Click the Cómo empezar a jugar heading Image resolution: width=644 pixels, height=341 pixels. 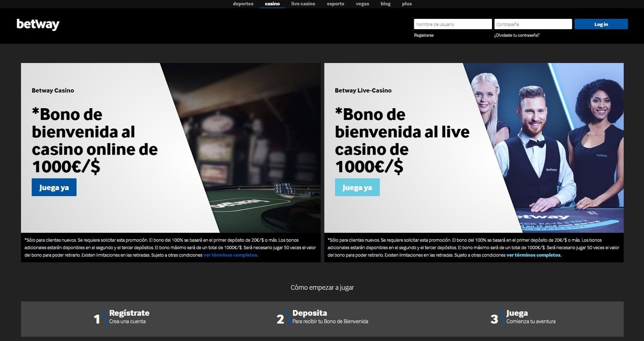tap(322, 287)
